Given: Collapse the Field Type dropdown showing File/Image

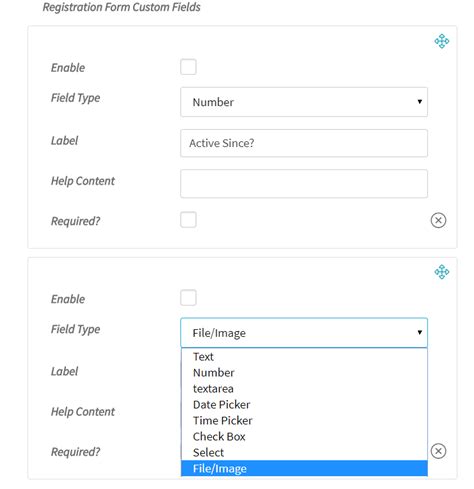Looking at the screenshot, I should click(x=304, y=333).
